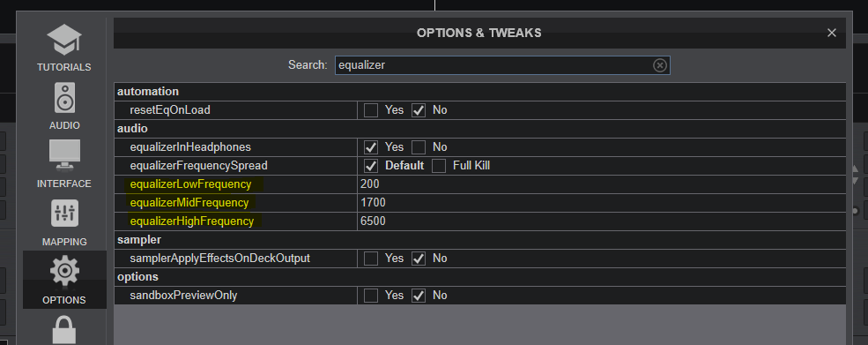
Task: Click the equalizerHighFrequency value 6500
Action: click(373, 221)
